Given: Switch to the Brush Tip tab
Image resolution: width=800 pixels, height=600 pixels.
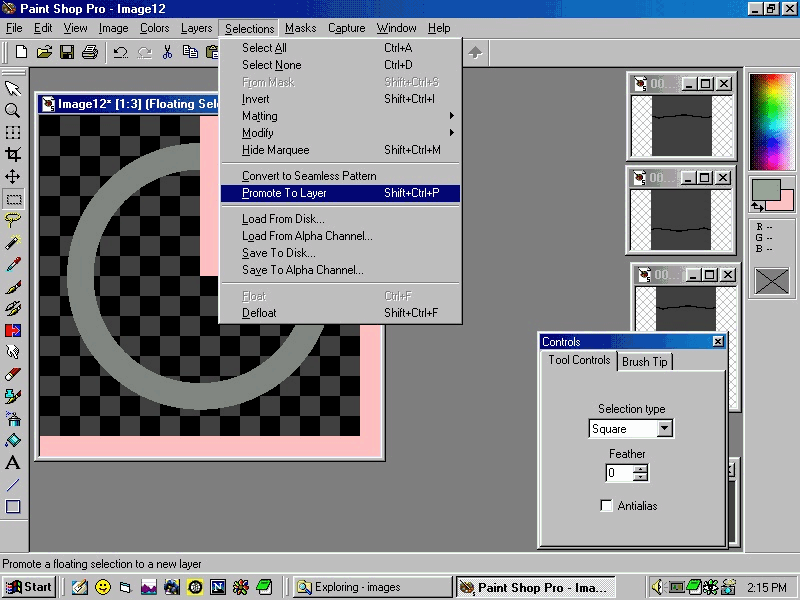Looking at the screenshot, I should pyautogui.click(x=645, y=362).
